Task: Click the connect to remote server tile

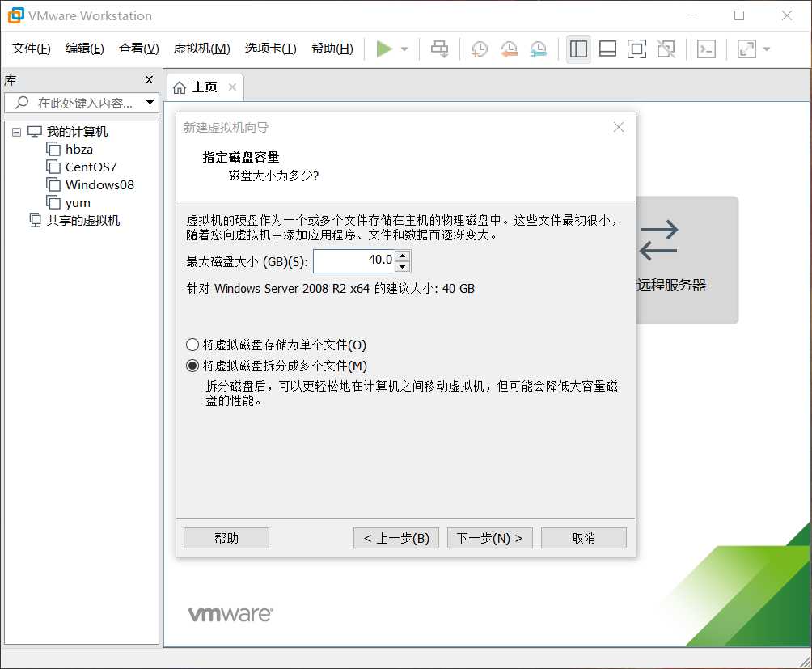Action: [687, 260]
